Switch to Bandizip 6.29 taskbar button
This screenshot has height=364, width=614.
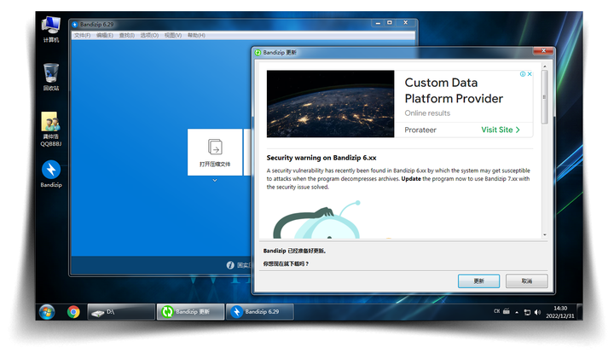click(259, 312)
